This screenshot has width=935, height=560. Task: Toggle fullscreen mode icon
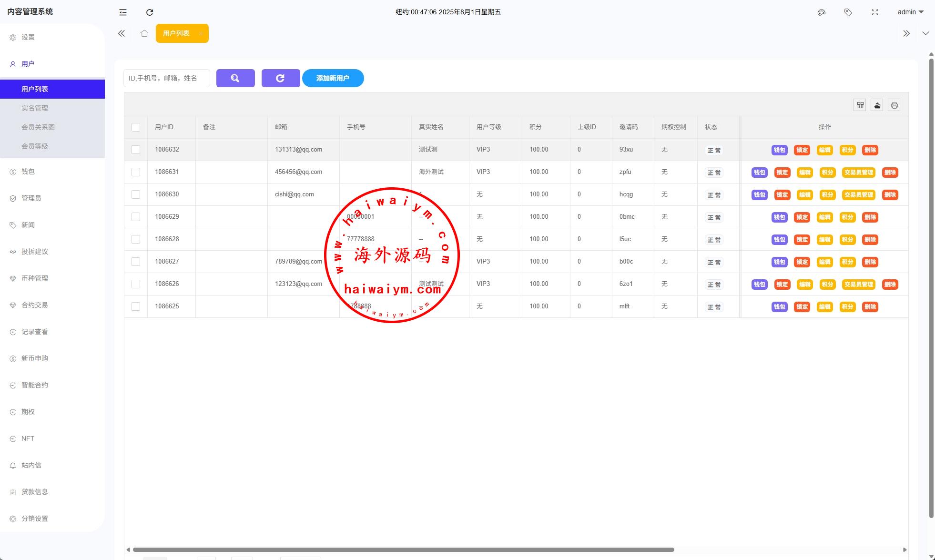point(874,12)
